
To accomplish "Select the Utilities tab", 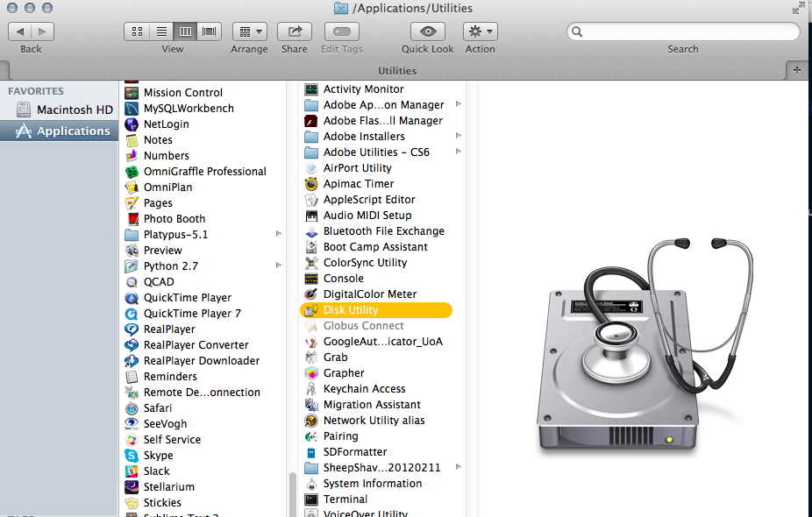I will [397, 70].
